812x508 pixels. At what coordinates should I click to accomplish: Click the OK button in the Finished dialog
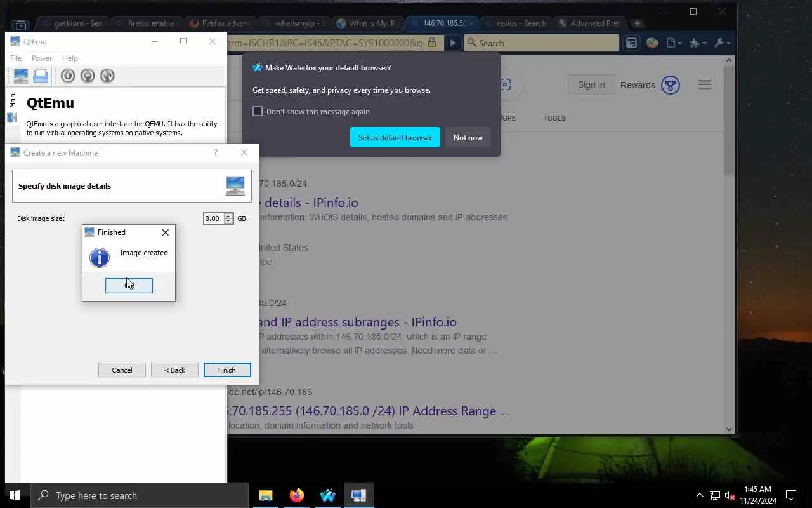(x=129, y=286)
